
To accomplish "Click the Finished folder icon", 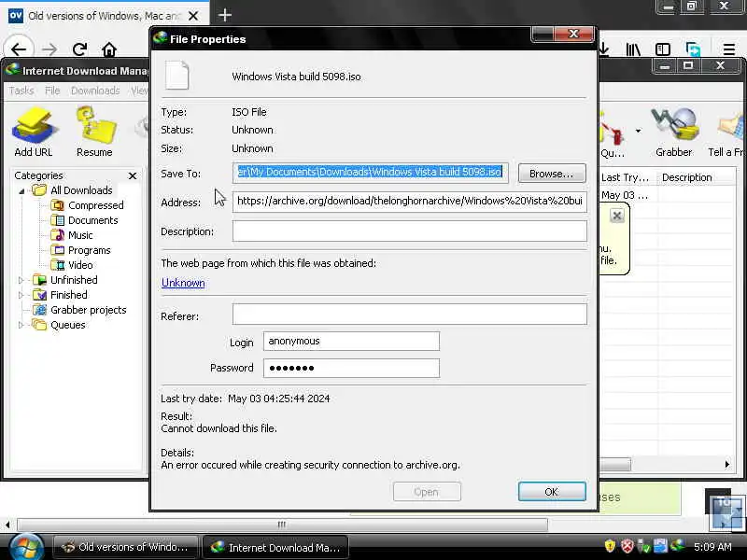I will click(x=39, y=295).
